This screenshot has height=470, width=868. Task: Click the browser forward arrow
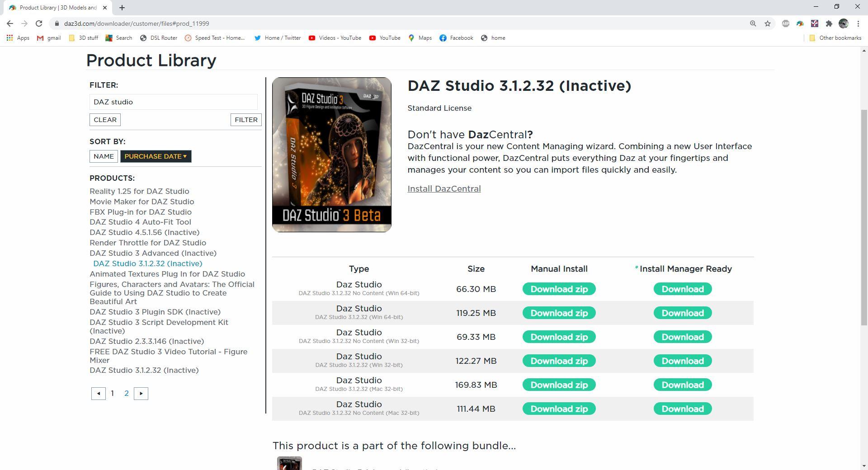coord(24,23)
